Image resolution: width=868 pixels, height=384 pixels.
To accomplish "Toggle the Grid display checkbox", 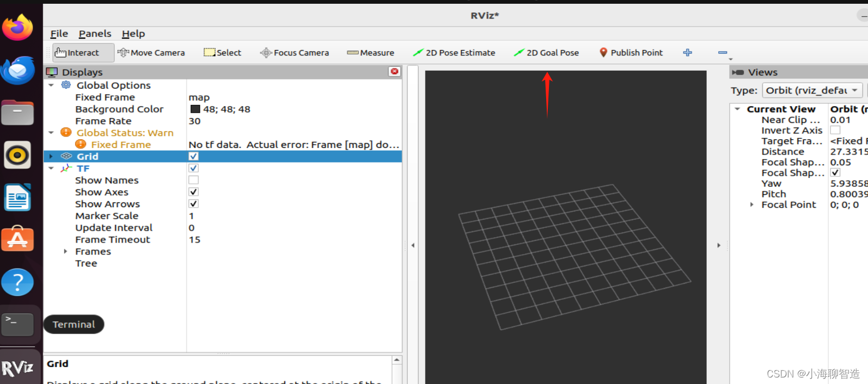I will (x=193, y=156).
